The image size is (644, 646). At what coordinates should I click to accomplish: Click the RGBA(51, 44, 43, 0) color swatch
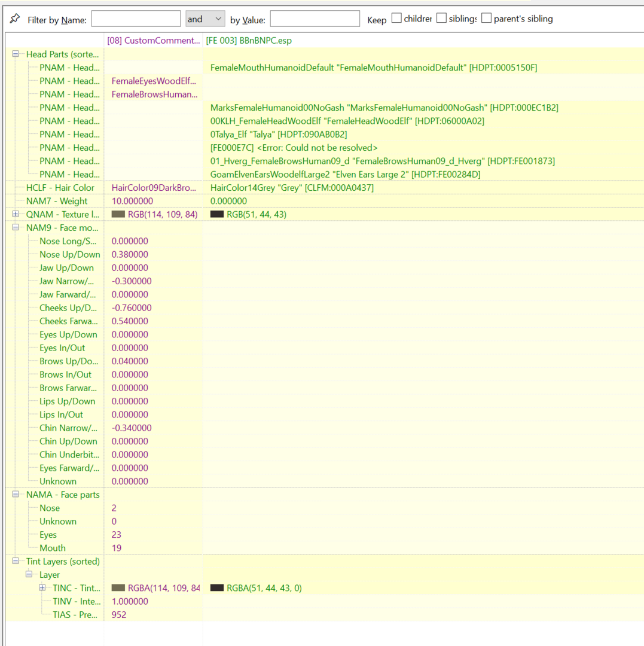click(217, 588)
